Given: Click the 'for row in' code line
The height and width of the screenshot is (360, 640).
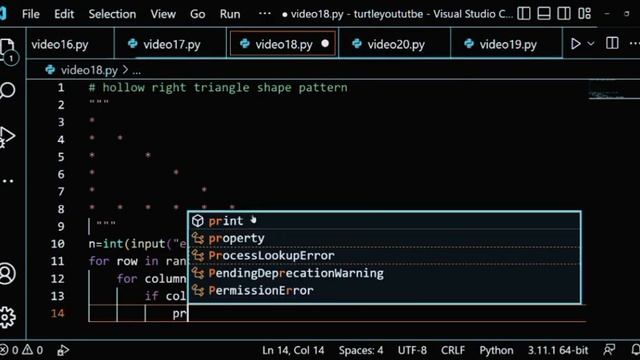Looking at the screenshot, I should coord(138,261).
